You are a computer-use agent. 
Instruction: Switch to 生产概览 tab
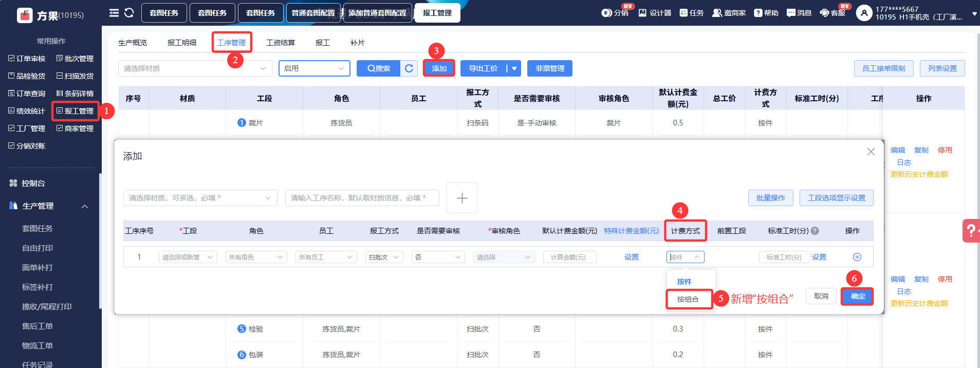click(133, 43)
